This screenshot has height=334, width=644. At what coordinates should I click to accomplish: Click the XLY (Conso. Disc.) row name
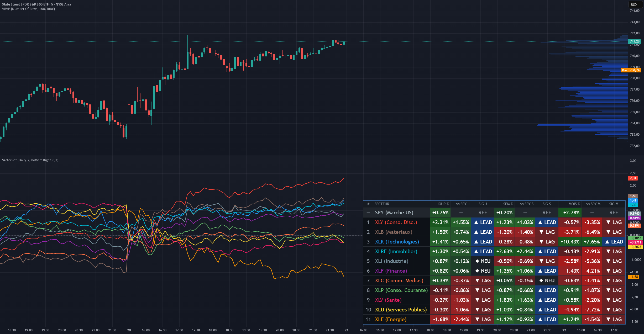point(396,222)
